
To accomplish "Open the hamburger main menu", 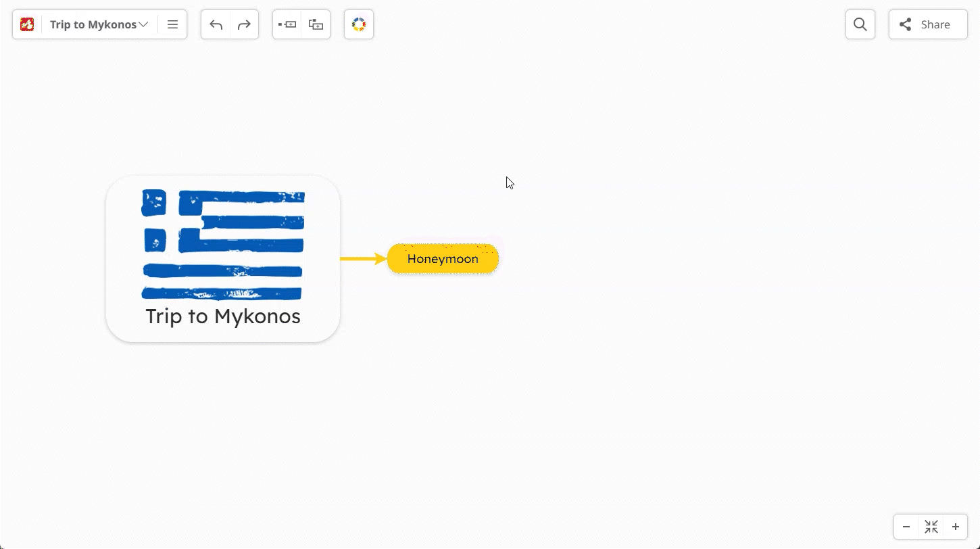I will coord(172,24).
